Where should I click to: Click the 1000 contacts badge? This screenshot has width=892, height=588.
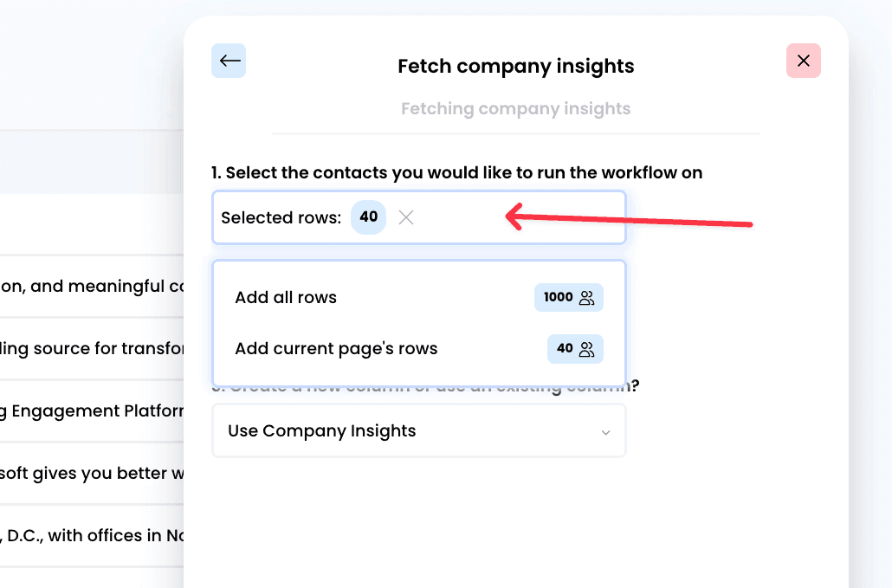coord(569,297)
